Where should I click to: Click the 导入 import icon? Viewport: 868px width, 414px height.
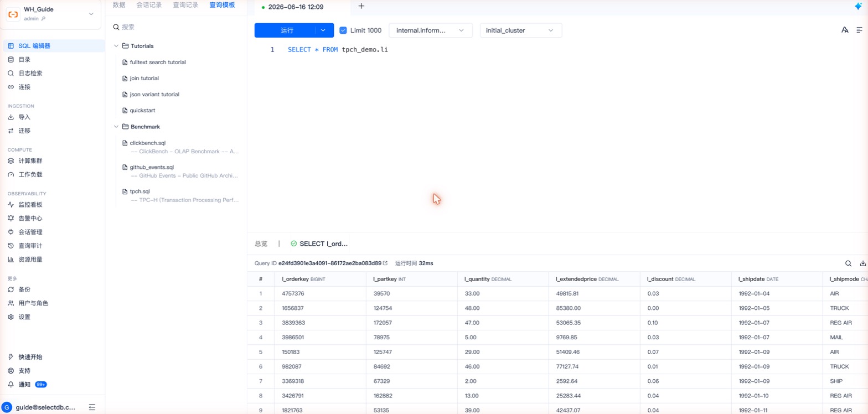point(11,117)
